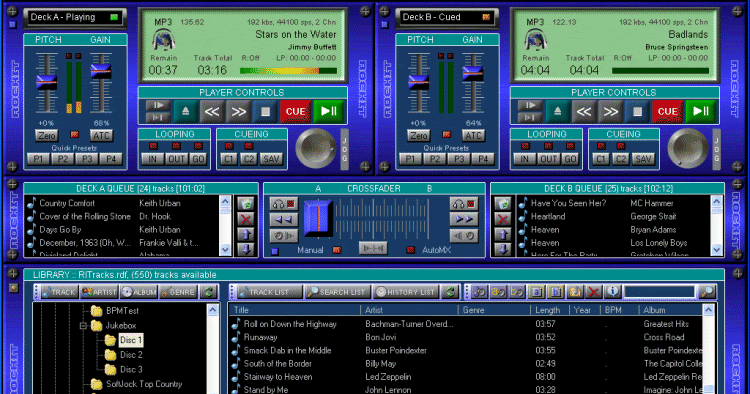Image resolution: width=750 pixels, height=394 pixels.
Task: Switch library view to ARTIST tab
Action: (x=99, y=292)
